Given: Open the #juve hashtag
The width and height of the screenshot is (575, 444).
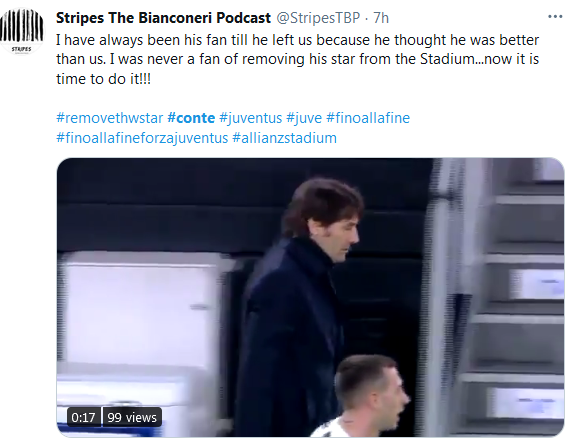Looking at the screenshot, I should (x=304, y=118).
